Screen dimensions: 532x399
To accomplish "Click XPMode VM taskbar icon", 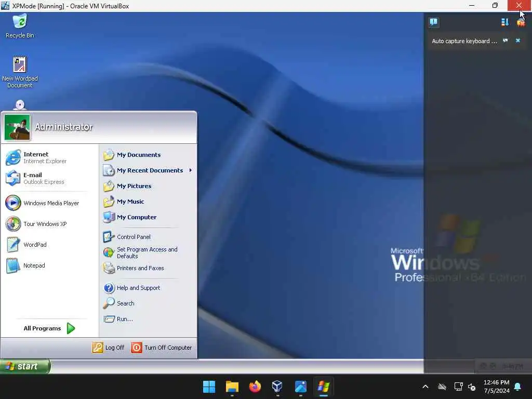I will click(323, 387).
